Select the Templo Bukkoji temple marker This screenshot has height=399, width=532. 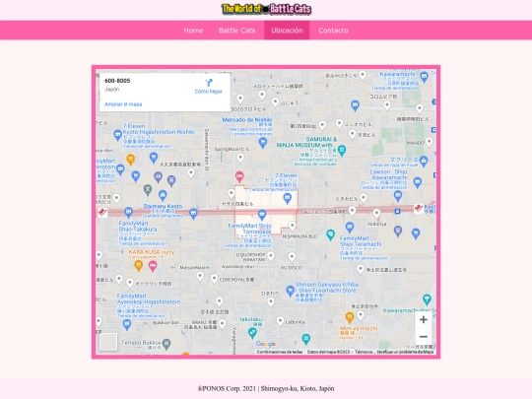pyautogui.click(x=166, y=344)
